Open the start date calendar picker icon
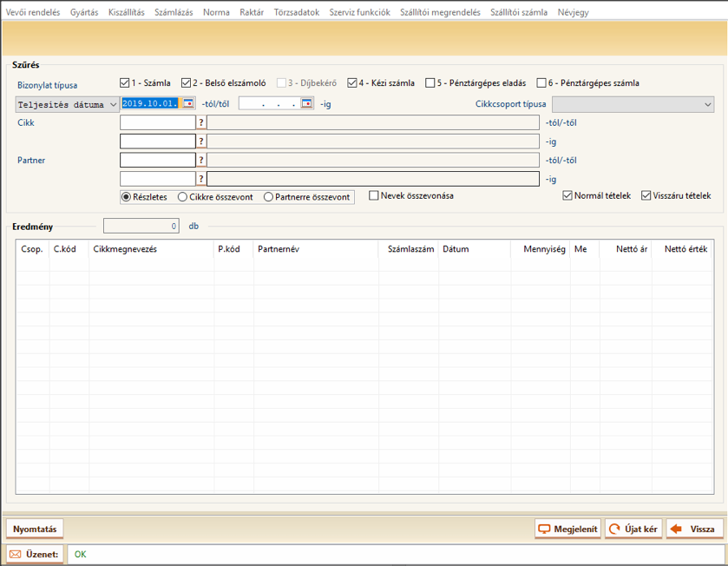The width and height of the screenshot is (728, 566). click(x=188, y=103)
